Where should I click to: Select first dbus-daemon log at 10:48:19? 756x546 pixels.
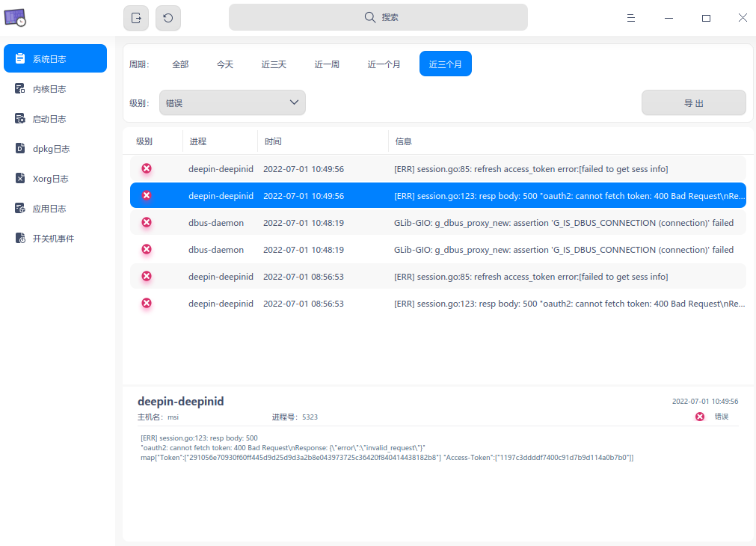click(437, 223)
